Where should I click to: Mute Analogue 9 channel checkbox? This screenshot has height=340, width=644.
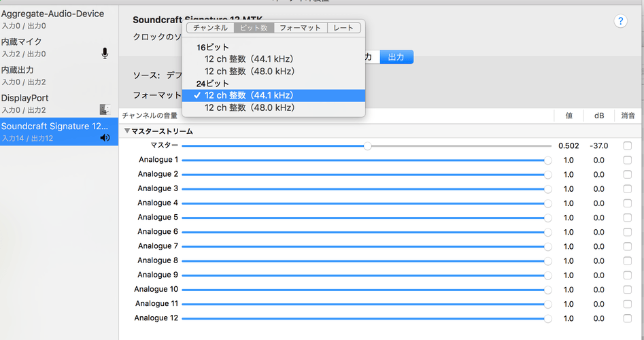[627, 275]
